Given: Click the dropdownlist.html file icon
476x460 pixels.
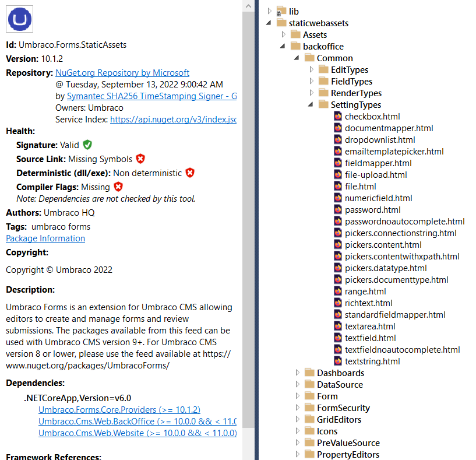Looking at the screenshot, I should coord(338,140).
